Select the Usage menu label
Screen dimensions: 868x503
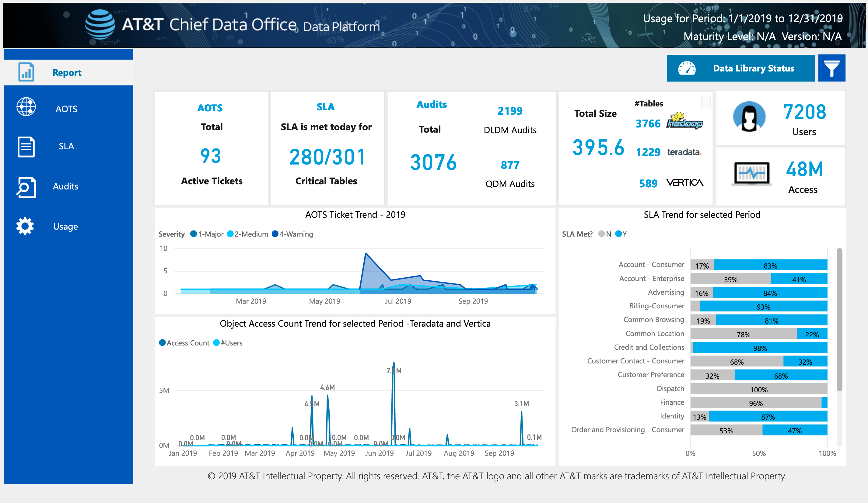click(x=65, y=227)
